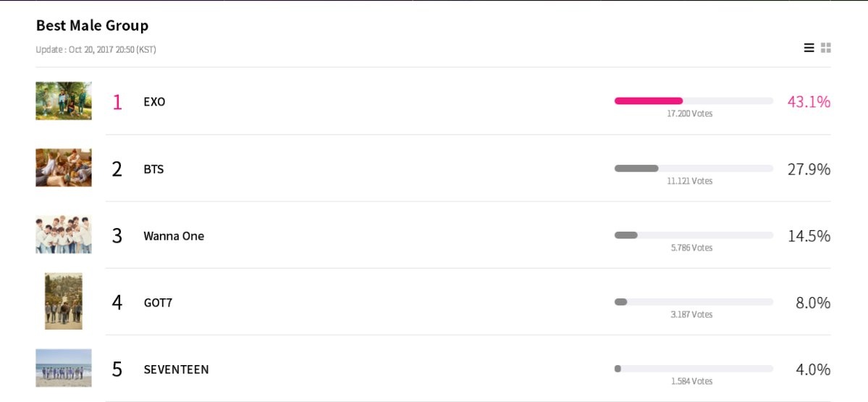The image size is (868, 402).
Task: Switch to grid view icon
Action: pos(826,48)
